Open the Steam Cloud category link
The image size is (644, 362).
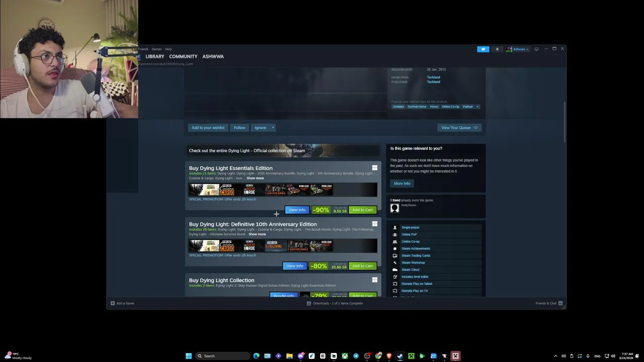click(x=411, y=269)
